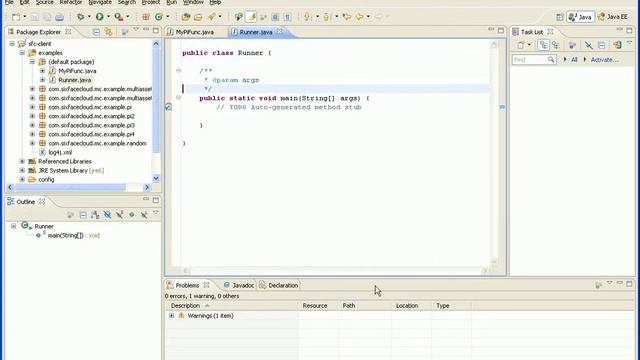Click the Print toolbar icon

(x=60, y=17)
